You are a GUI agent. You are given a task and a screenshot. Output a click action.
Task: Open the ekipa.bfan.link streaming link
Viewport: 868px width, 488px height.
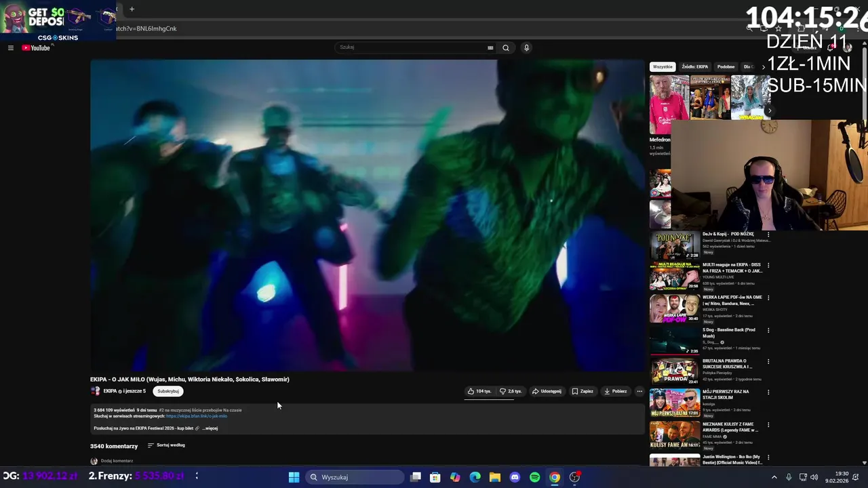(x=197, y=416)
